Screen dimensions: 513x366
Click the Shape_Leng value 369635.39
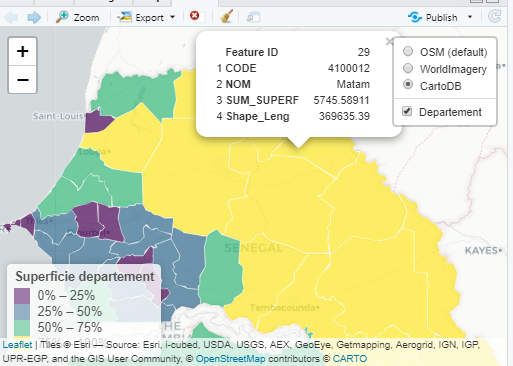coord(344,116)
